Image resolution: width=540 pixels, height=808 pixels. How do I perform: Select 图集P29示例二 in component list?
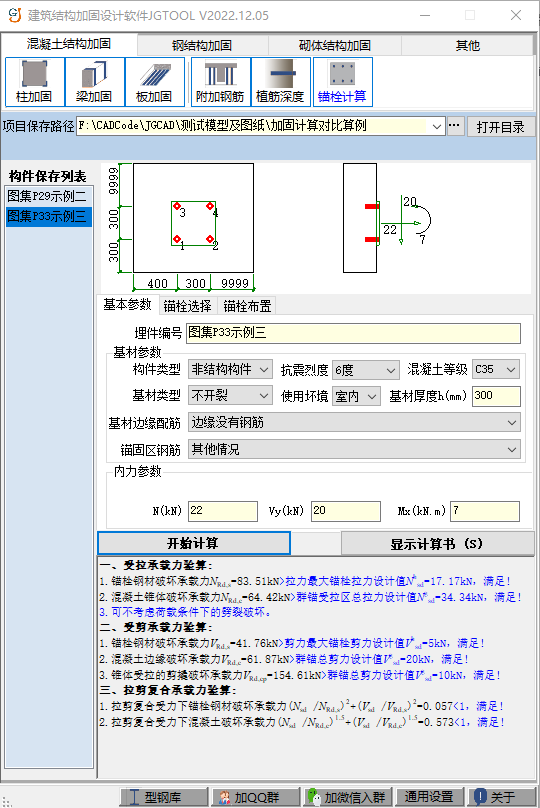tap(49, 196)
